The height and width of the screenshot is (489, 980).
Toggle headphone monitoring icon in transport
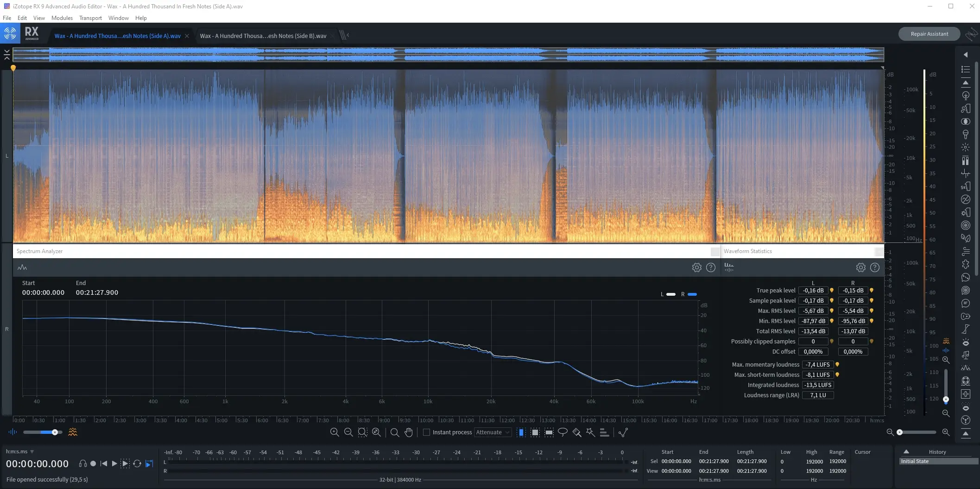82,464
